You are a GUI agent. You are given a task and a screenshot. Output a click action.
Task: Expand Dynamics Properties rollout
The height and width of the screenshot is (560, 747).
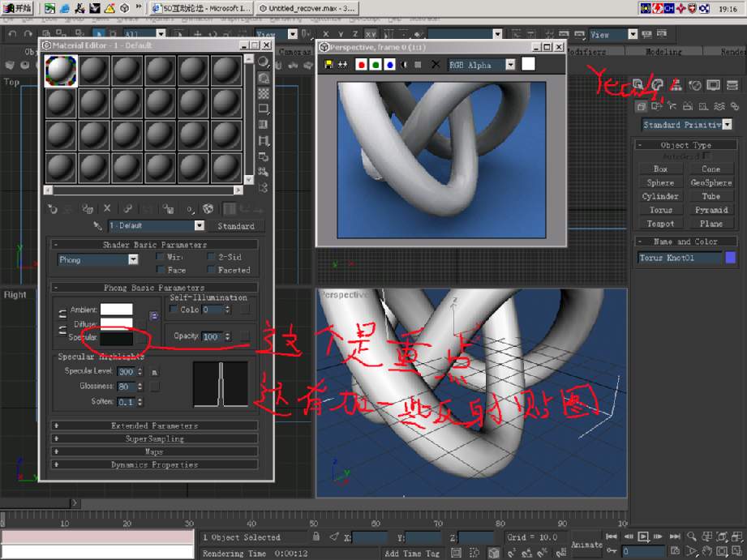[155, 464]
